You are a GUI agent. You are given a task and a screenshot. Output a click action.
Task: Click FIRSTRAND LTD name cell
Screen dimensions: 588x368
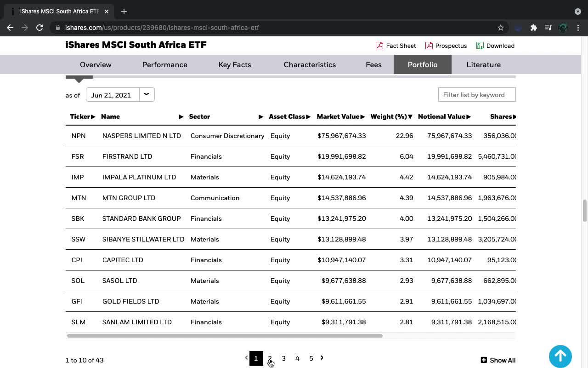tap(127, 156)
